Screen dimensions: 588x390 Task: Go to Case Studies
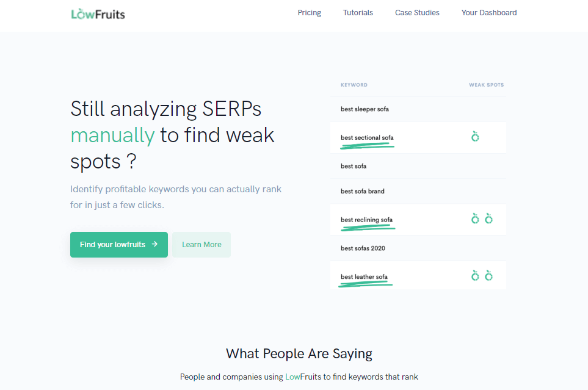(417, 13)
